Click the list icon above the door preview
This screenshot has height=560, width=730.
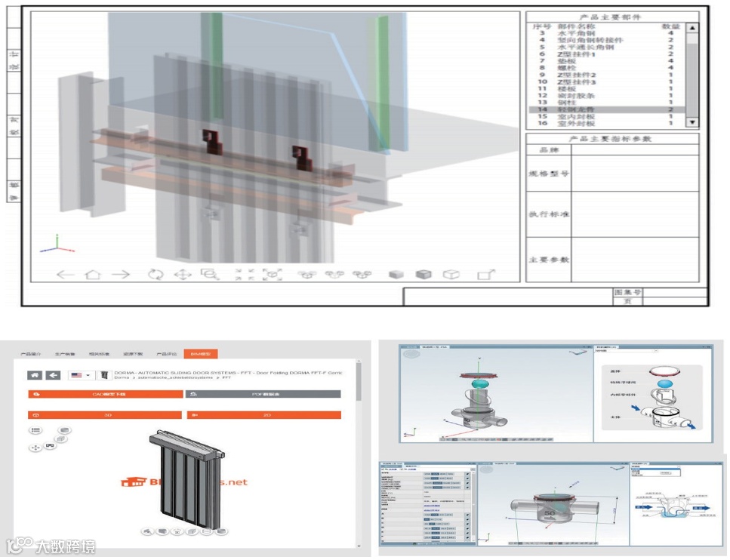(x=35, y=430)
